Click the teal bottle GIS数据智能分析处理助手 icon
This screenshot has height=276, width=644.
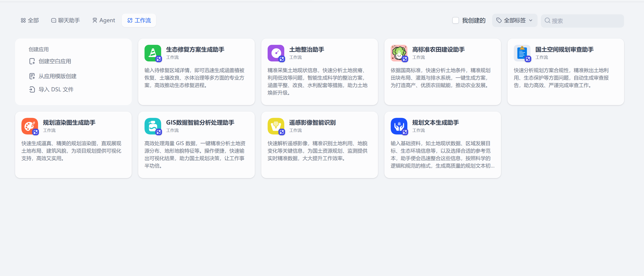pyautogui.click(x=152, y=126)
